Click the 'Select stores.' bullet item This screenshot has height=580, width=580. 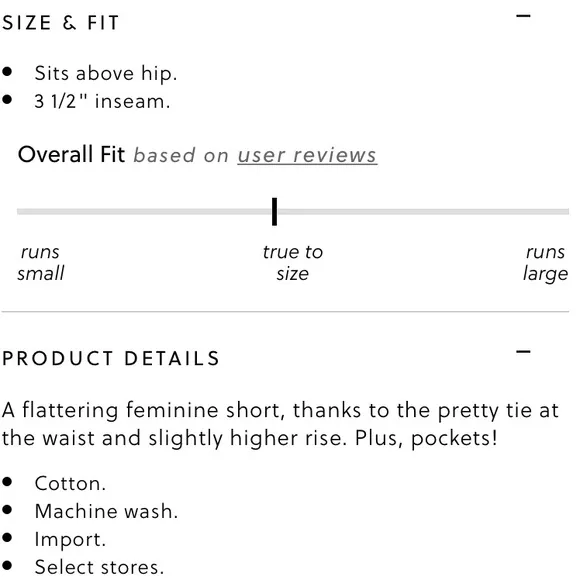coord(99,567)
